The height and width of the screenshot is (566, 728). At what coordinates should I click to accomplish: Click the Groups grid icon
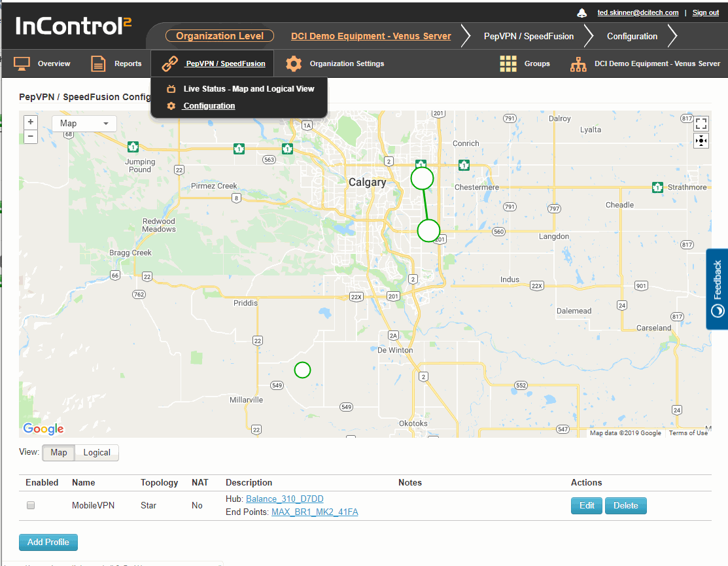tap(508, 63)
